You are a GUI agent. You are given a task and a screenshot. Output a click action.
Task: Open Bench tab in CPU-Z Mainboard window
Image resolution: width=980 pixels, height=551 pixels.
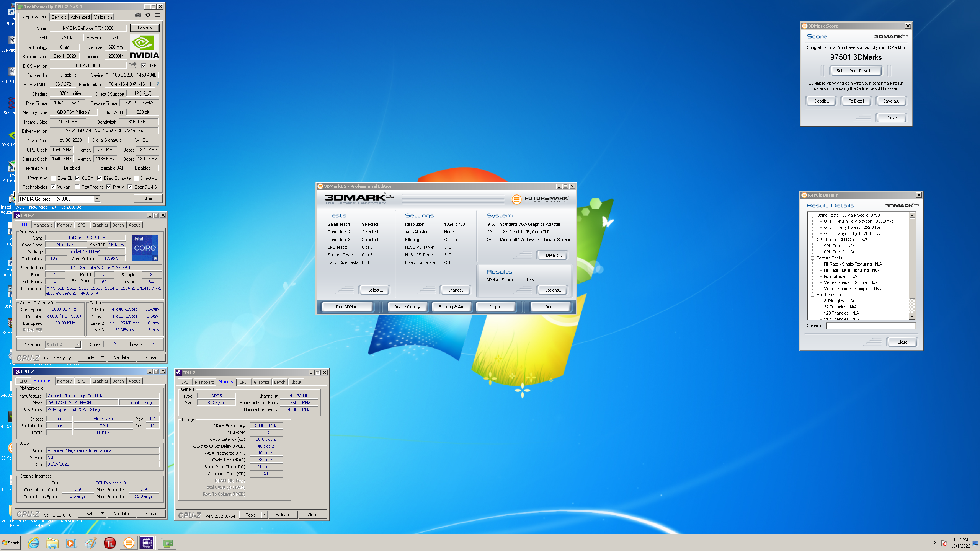pyautogui.click(x=118, y=381)
